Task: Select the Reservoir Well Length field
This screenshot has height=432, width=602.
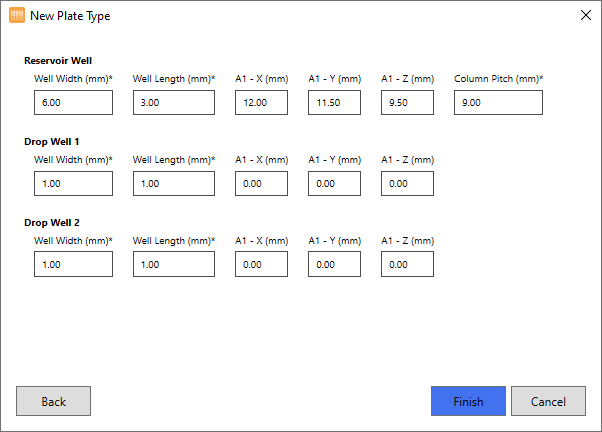Action: [174, 103]
